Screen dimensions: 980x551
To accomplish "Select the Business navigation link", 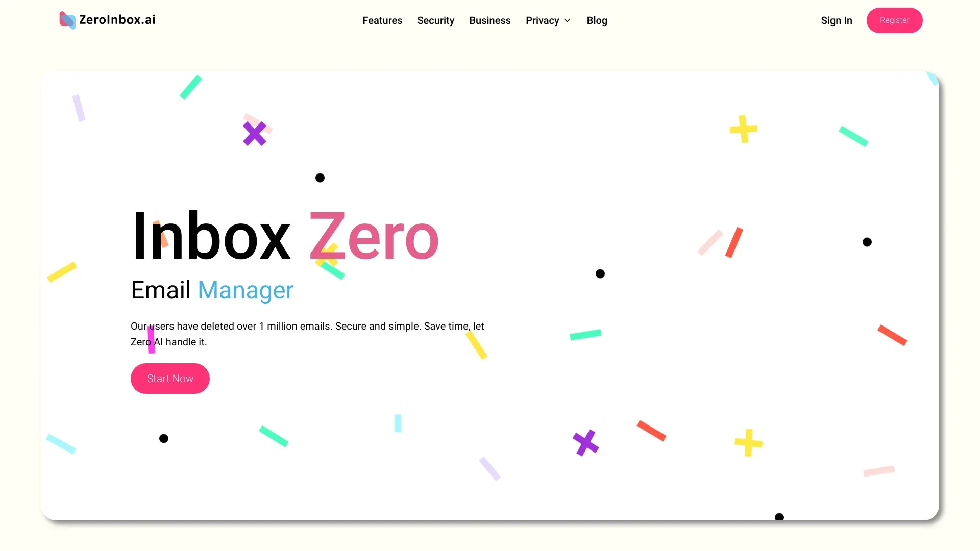I will (489, 20).
